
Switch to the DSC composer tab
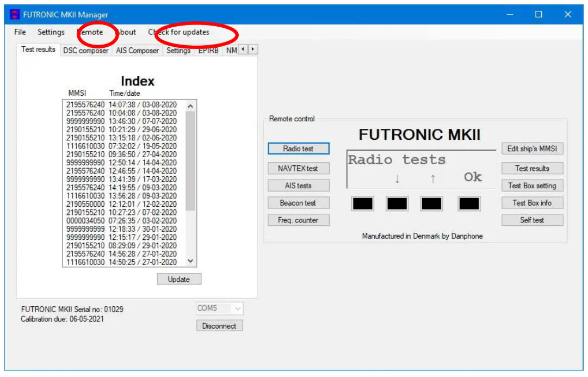pyautogui.click(x=85, y=50)
